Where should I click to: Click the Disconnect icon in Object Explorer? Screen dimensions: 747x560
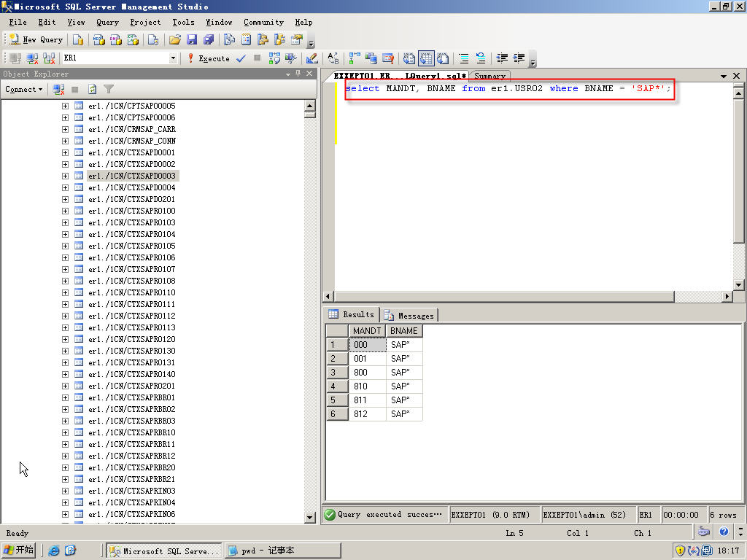(59, 89)
